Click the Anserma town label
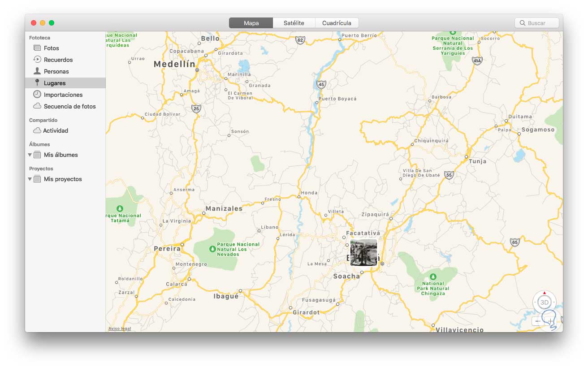The image size is (588, 368). coord(184,190)
